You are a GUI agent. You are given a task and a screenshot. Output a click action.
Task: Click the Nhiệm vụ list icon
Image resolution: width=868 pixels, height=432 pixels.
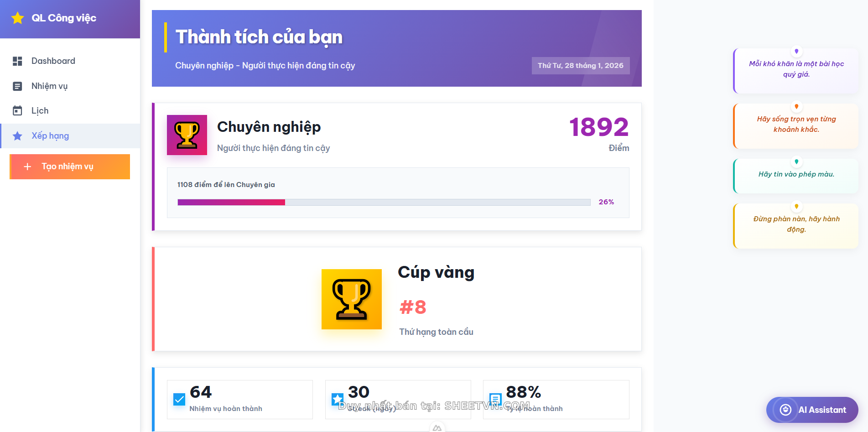(x=17, y=86)
